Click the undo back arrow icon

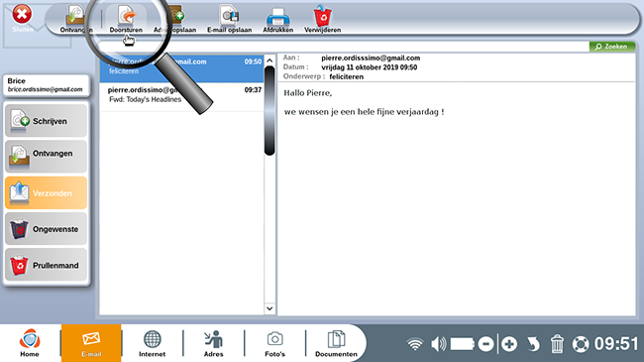pyautogui.click(x=533, y=344)
